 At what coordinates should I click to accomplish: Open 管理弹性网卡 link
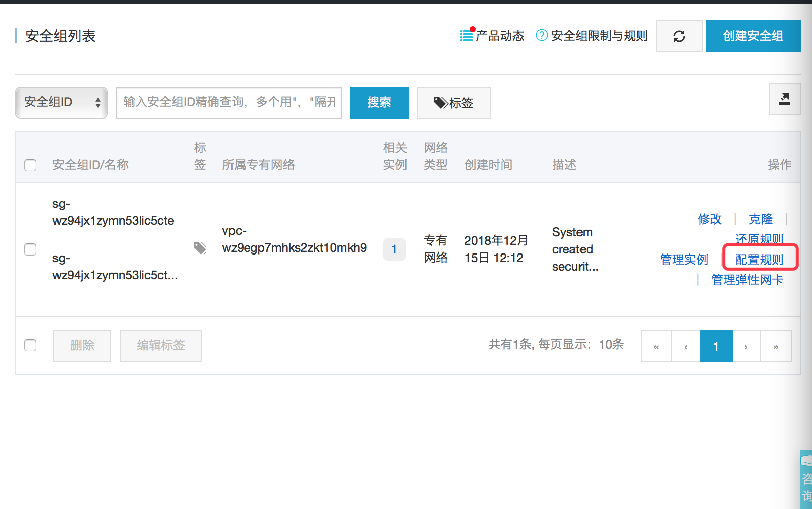747,280
